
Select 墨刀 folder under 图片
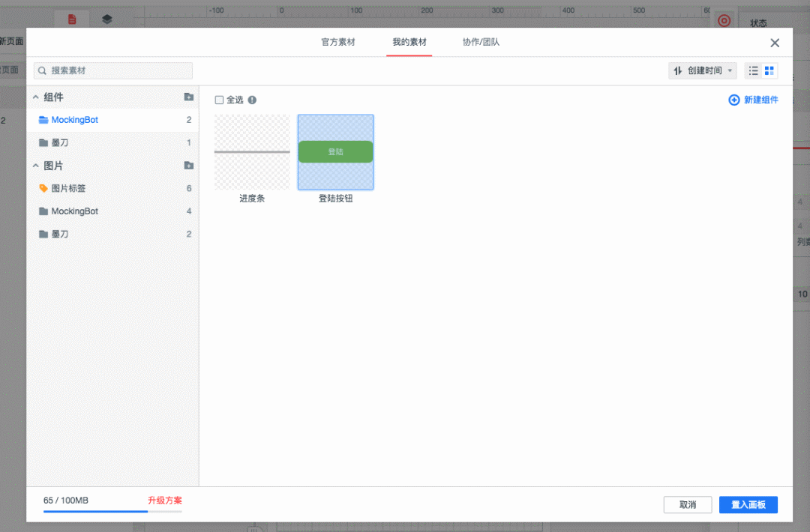coord(112,234)
